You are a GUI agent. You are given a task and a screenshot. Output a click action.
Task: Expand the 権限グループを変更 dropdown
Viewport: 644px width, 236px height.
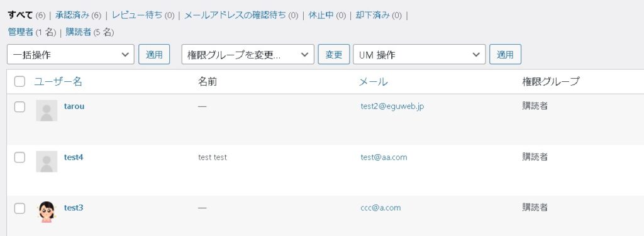248,55
